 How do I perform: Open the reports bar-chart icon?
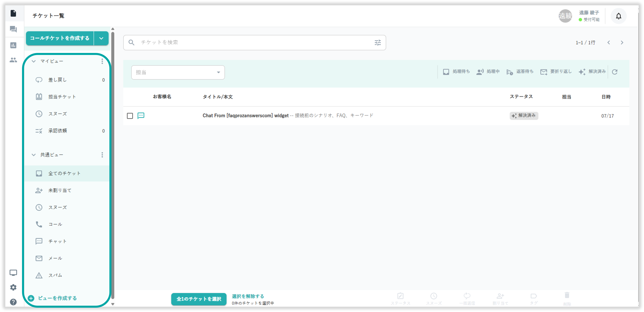pyautogui.click(x=13, y=45)
